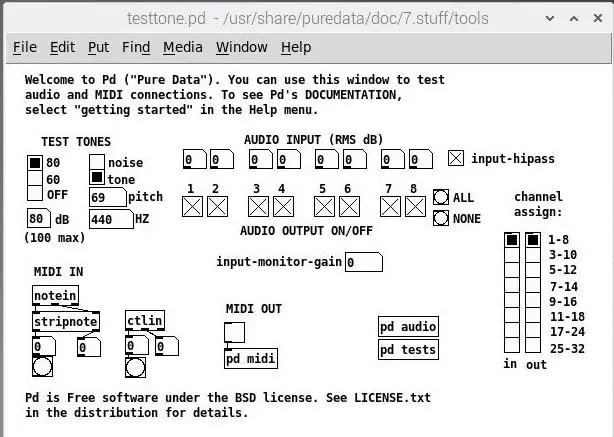This screenshot has height=437, width=614.
Task: Click the stripnote object box
Action: click(x=66, y=321)
